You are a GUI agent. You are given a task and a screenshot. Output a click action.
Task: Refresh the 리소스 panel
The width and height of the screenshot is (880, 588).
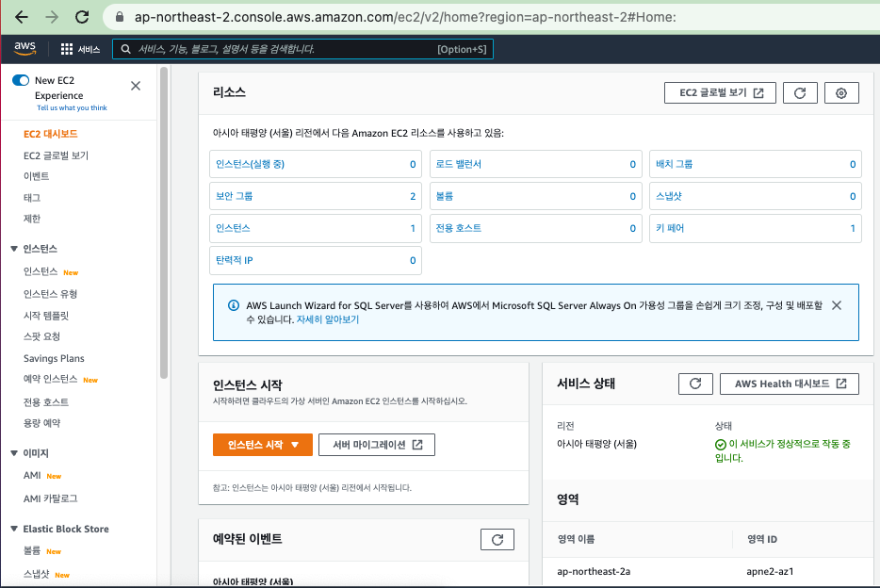click(x=800, y=93)
